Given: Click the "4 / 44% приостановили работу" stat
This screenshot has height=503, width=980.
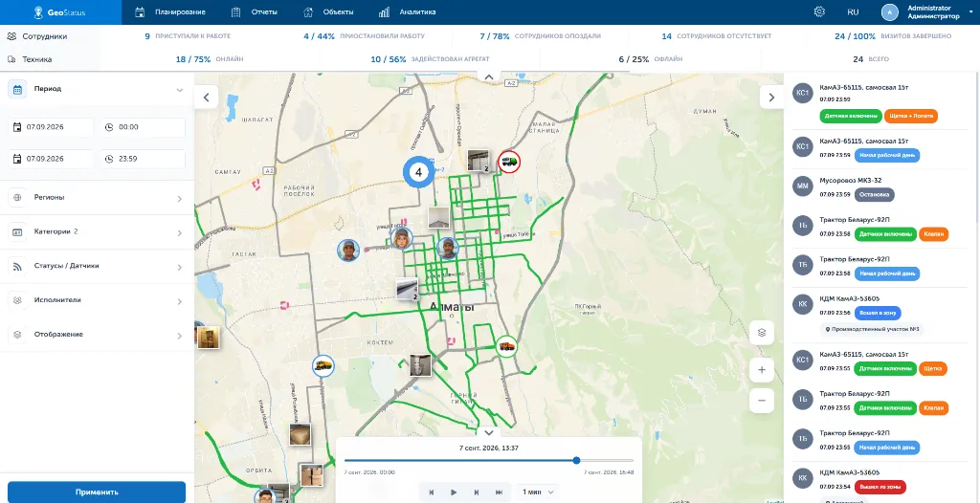Looking at the screenshot, I should (365, 36).
